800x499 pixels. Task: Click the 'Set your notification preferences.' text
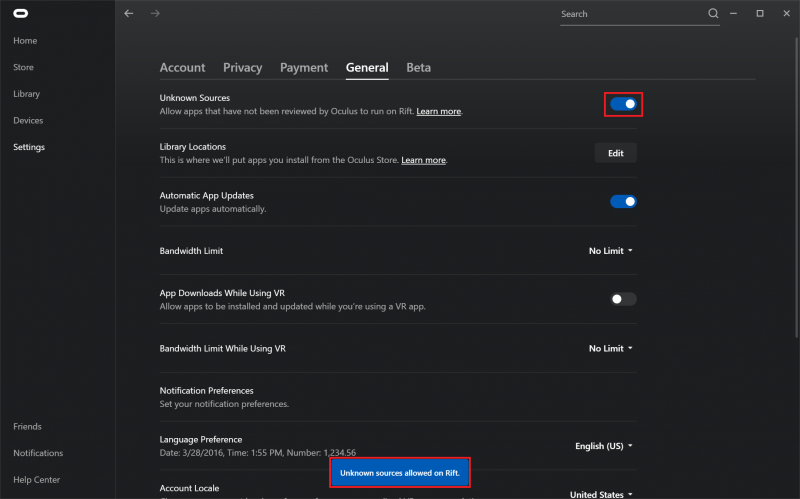(224, 404)
